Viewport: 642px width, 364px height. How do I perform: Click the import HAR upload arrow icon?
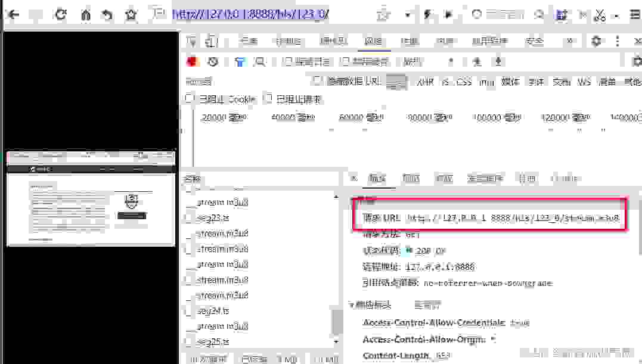click(x=477, y=62)
